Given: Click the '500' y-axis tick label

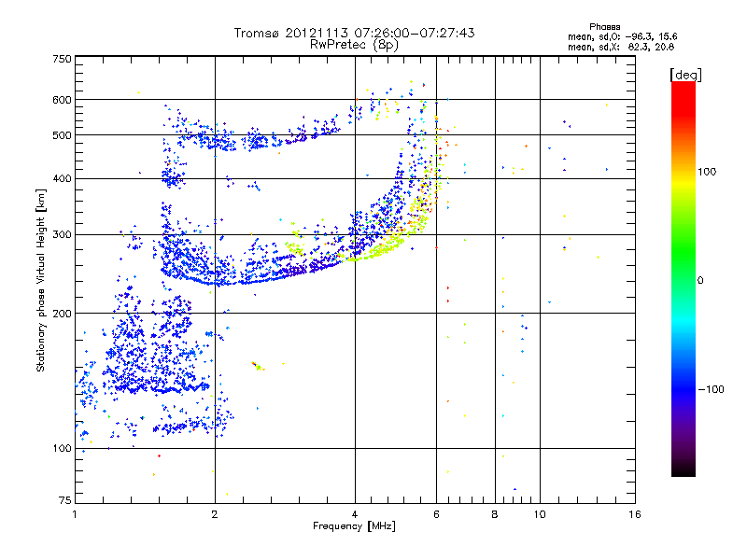Looking at the screenshot, I should [x=62, y=135].
